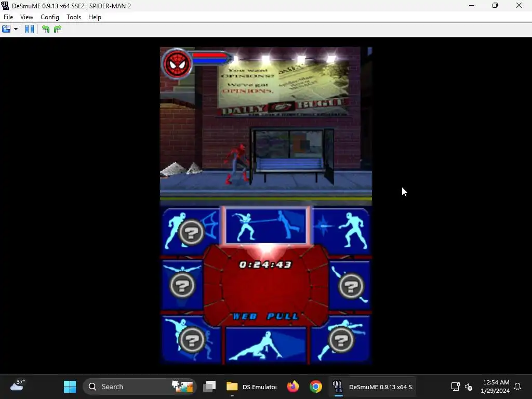
Task: Open the Config menu
Action: tap(50, 17)
